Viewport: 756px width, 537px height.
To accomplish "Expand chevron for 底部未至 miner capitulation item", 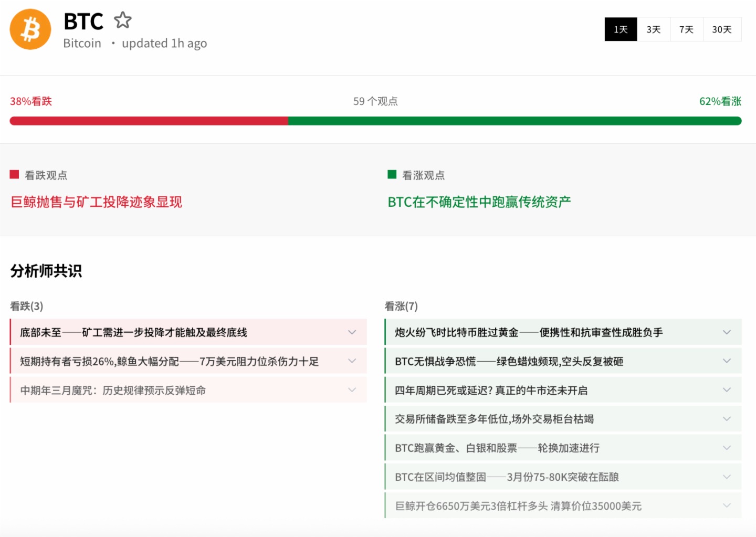I will (x=352, y=332).
